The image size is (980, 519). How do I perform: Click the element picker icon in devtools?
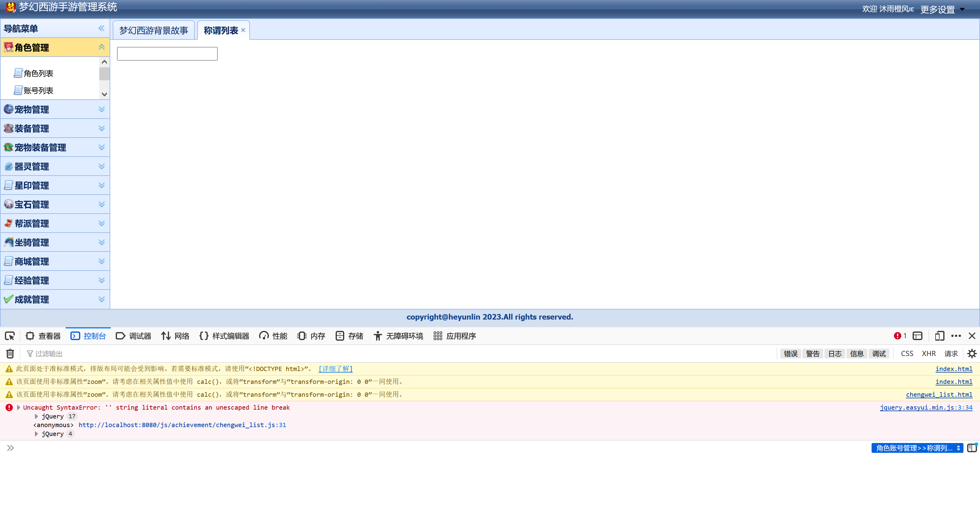tap(10, 335)
